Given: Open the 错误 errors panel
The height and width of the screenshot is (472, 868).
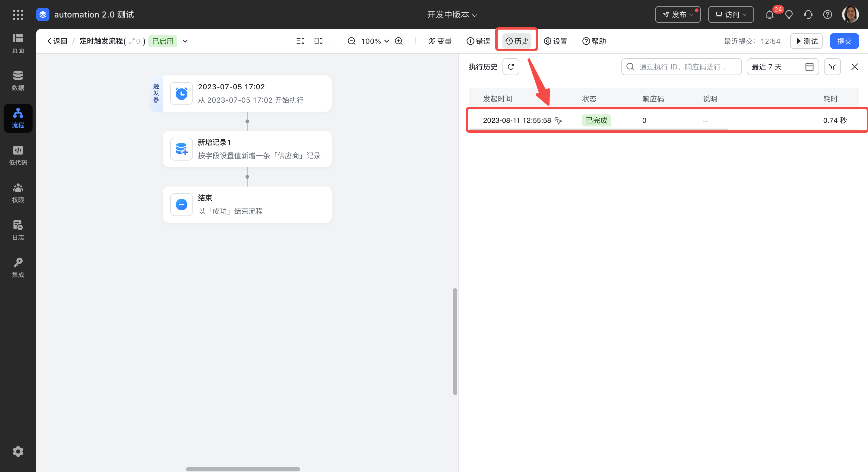Looking at the screenshot, I should click(x=478, y=41).
